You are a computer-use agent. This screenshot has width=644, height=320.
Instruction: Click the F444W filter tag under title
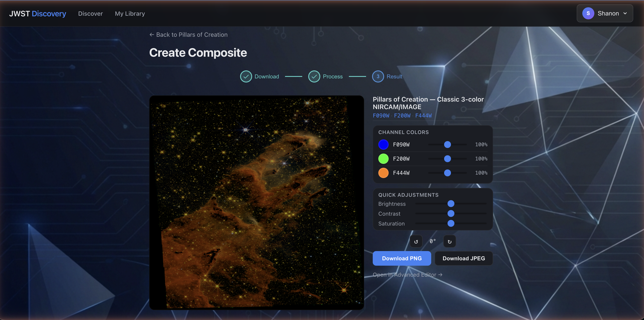coord(423,116)
